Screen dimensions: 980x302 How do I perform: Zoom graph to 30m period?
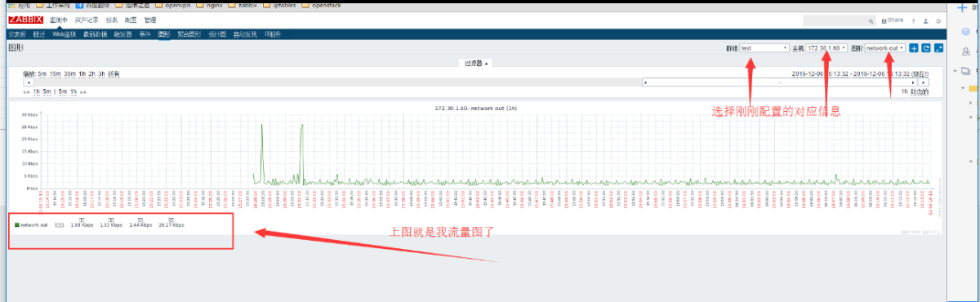tap(69, 73)
